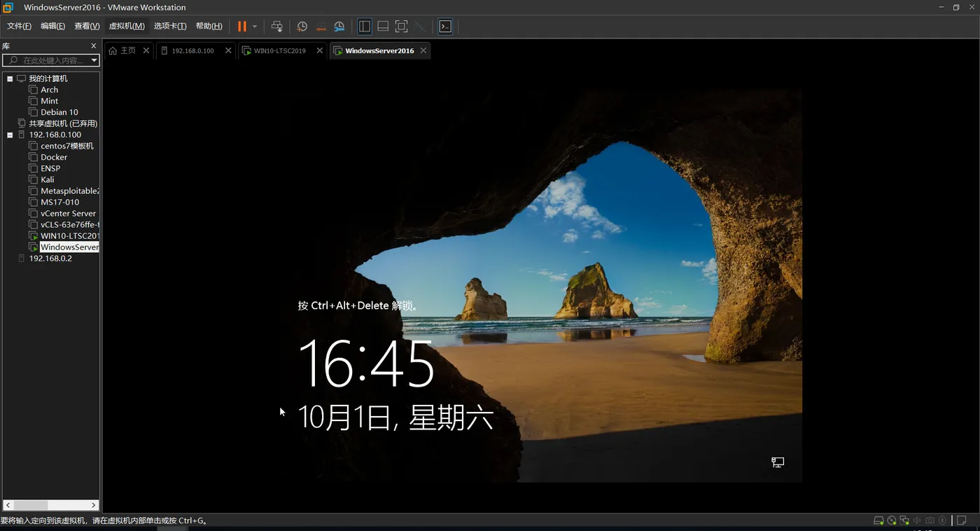The width and height of the screenshot is (980, 531).
Task: Click the Bluetooth device status icon
Action: click(x=942, y=520)
